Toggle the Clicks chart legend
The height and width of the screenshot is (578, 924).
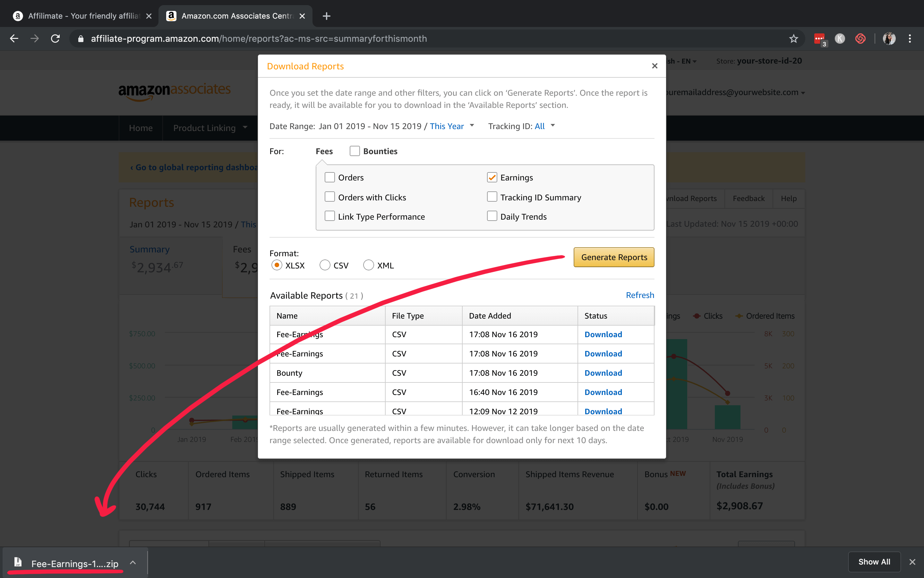point(707,316)
